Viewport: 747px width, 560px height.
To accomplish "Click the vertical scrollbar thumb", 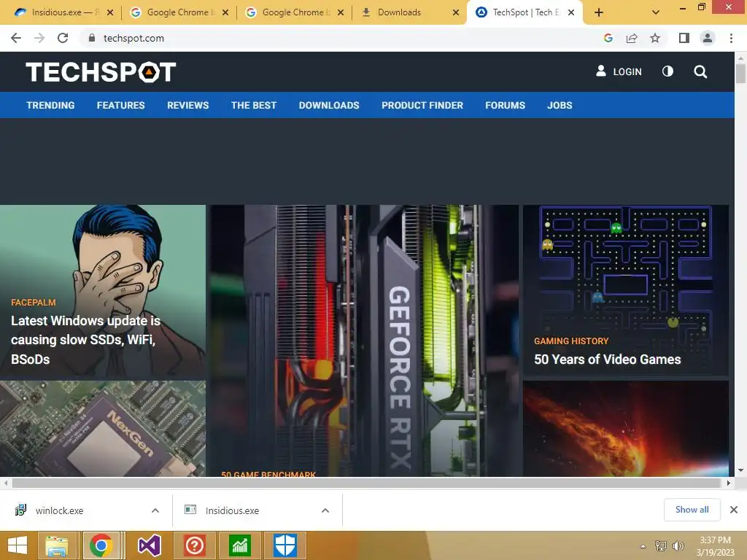I will click(x=740, y=74).
